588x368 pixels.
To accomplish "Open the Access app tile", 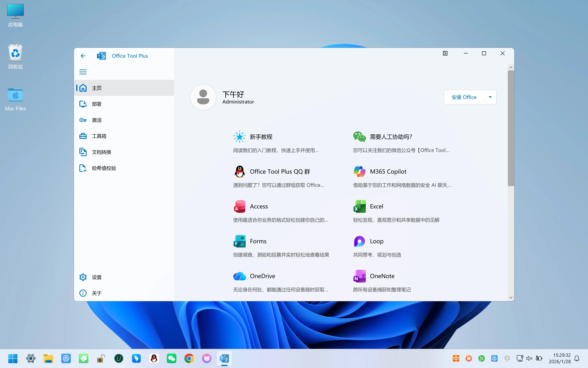I will 259,206.
